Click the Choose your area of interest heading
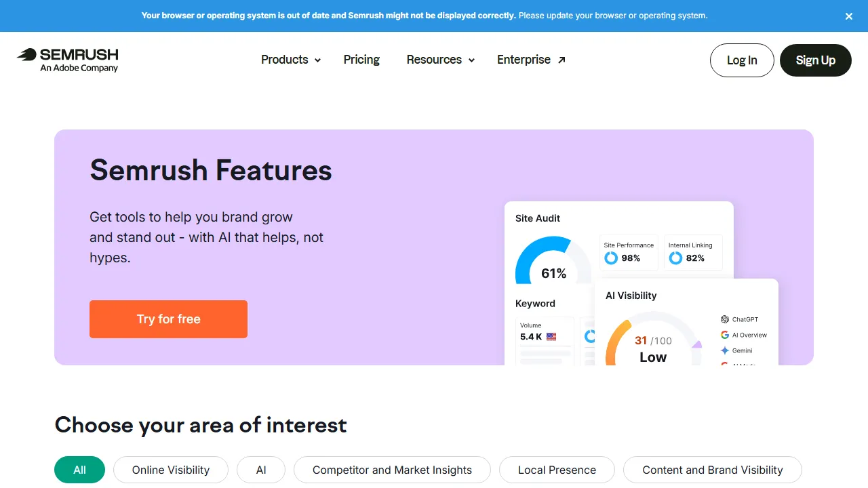The image size is (868, 488). click(201, 425)
